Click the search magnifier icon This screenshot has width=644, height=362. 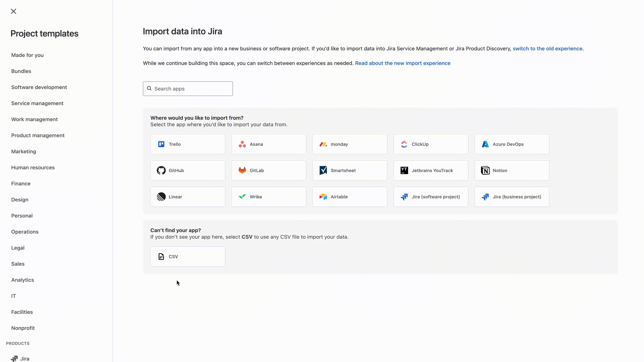[x=149, y=88]
